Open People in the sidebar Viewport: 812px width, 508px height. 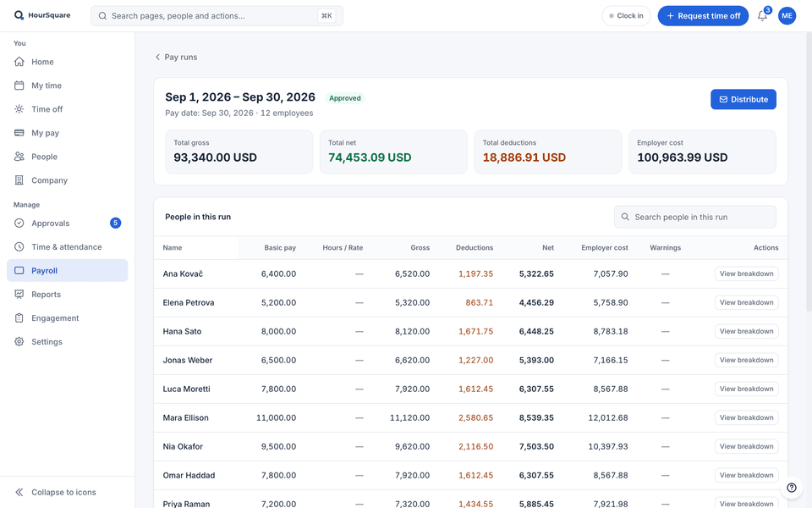tap(68, 157)
